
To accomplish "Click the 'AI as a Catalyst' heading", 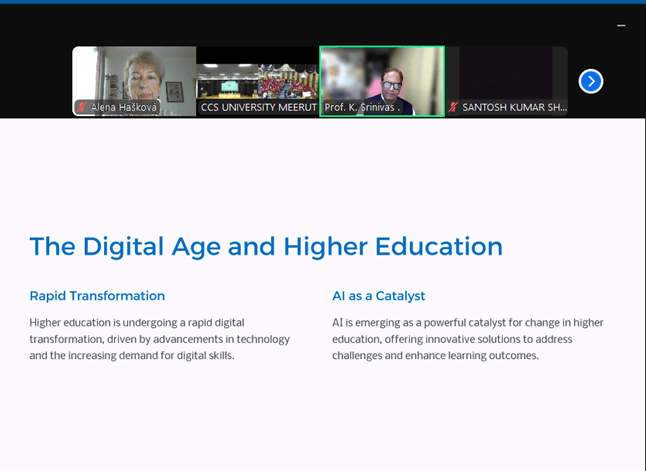I will [x=379, y=296].
